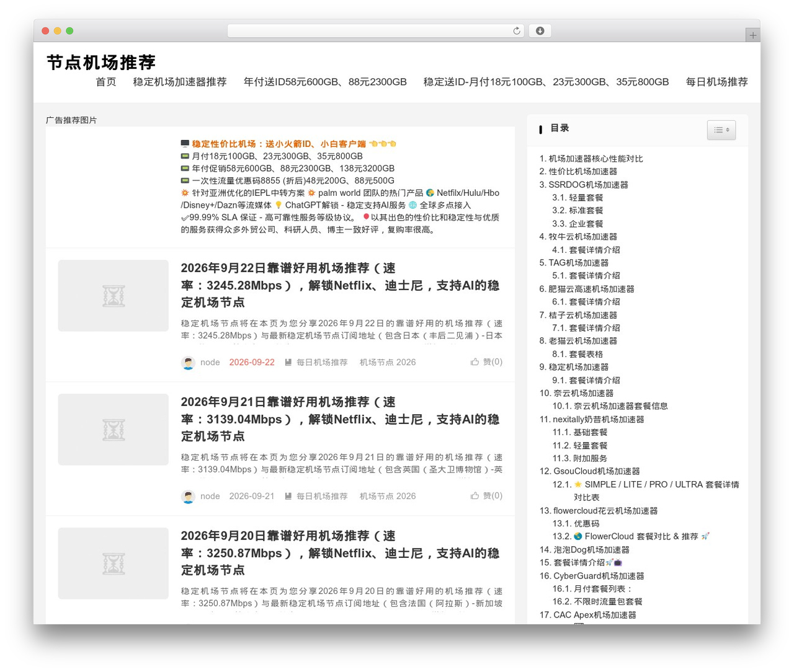Open a new tab with the plus button
Image resolution: width=794 pixels, height=672 pixels.
[752, 35]
